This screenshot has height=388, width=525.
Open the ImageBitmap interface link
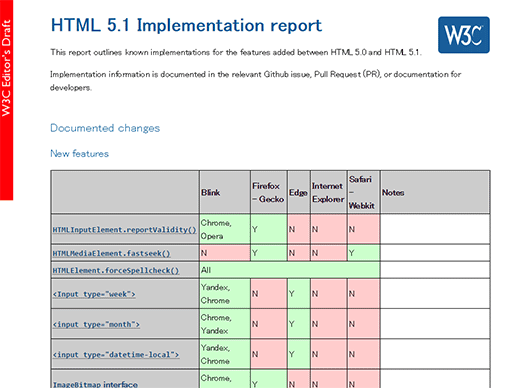95,384
